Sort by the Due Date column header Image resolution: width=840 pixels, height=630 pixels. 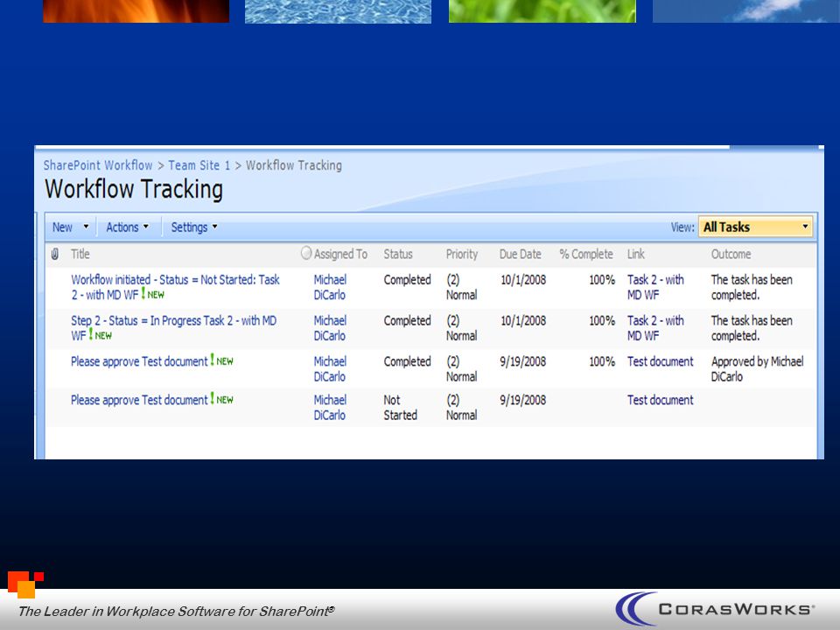tap(520, 254)
